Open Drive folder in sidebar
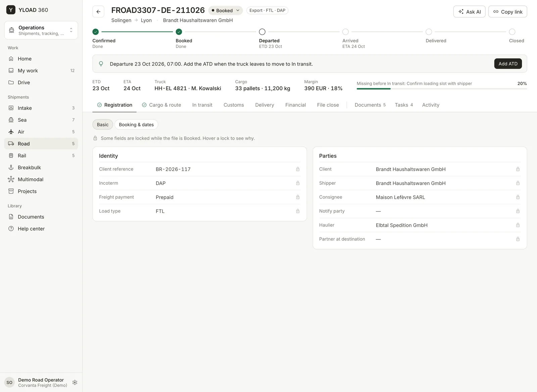The height and width of the screenshot is (392, 537). click(x=41, y=82)
